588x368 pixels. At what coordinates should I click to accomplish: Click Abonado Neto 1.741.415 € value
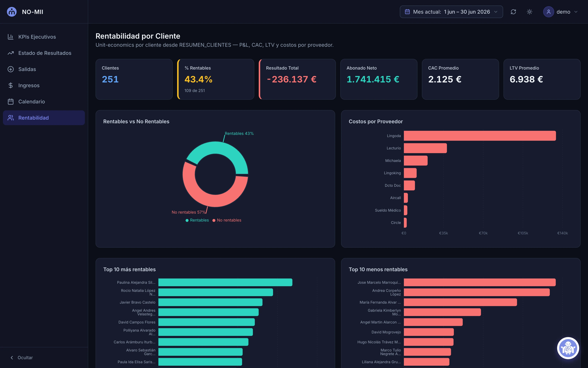tap(373, 79)
